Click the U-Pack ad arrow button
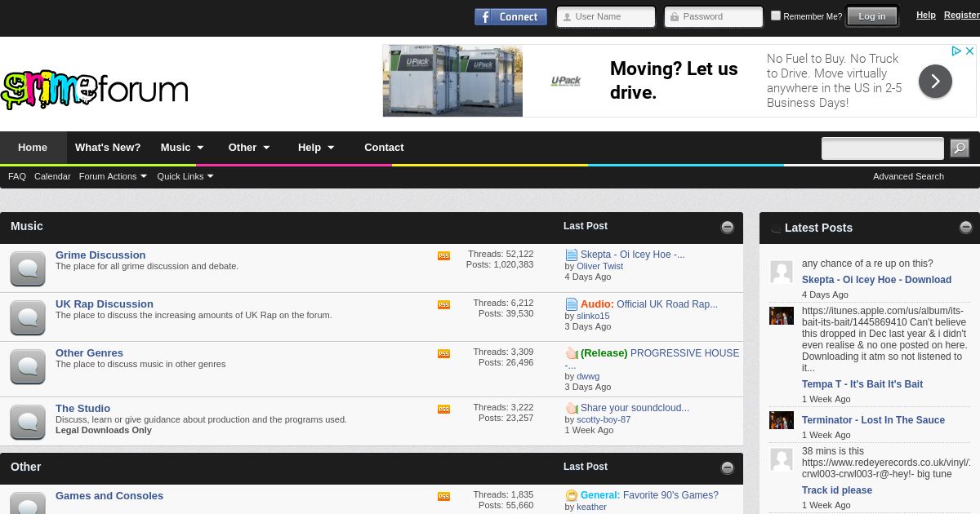This screenshot has height=514, width=980. click(935, 81)
